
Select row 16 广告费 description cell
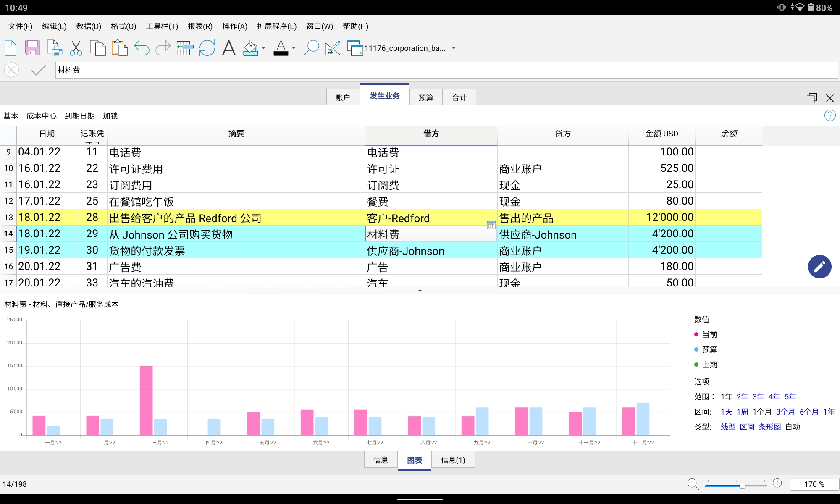236,266
